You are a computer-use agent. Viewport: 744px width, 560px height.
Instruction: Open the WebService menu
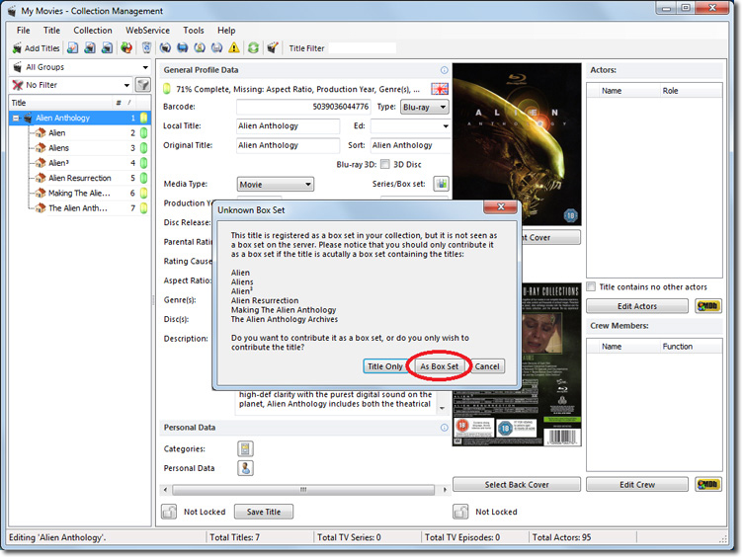146,31
